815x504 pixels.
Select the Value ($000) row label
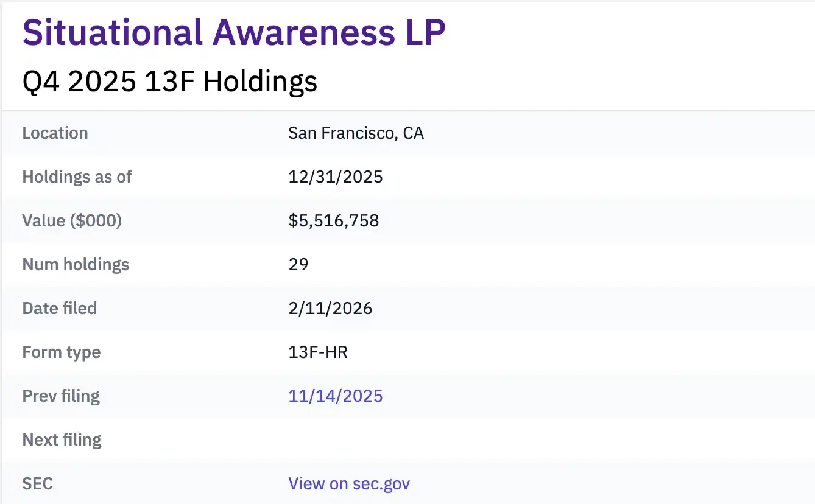71,220
